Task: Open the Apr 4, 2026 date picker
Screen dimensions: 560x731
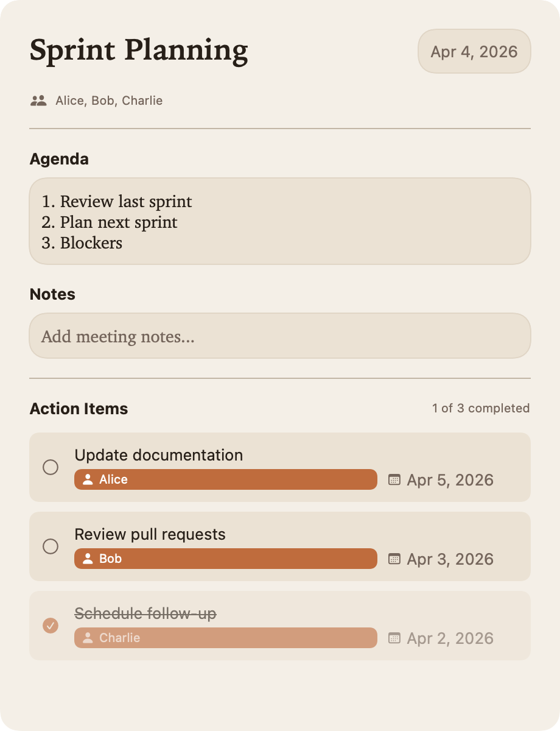Action: pyautogui.click(x=474, y=51)
